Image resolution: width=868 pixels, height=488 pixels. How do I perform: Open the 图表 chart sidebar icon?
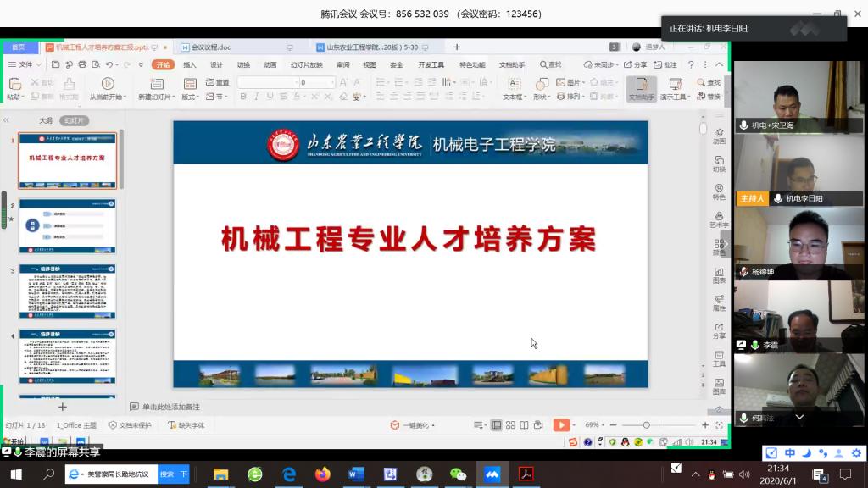pyautogui.click(x=719, y=274)
